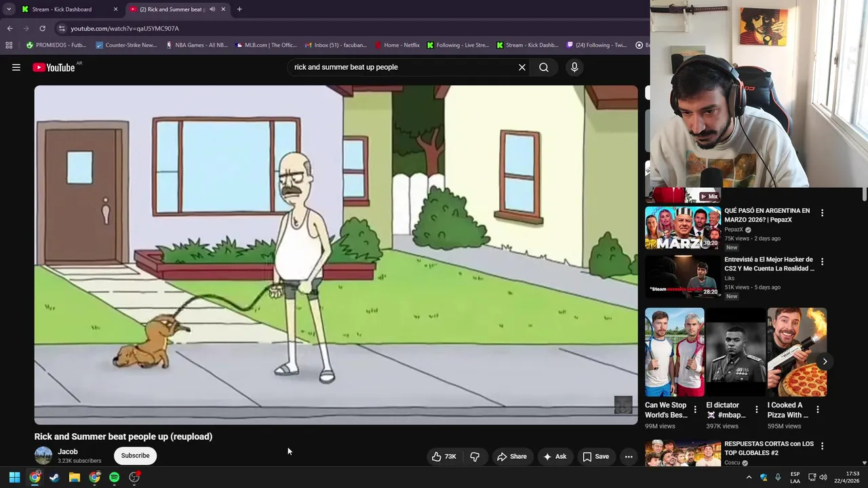Click the address bar URL
The image size is (868, 488).
125,28
